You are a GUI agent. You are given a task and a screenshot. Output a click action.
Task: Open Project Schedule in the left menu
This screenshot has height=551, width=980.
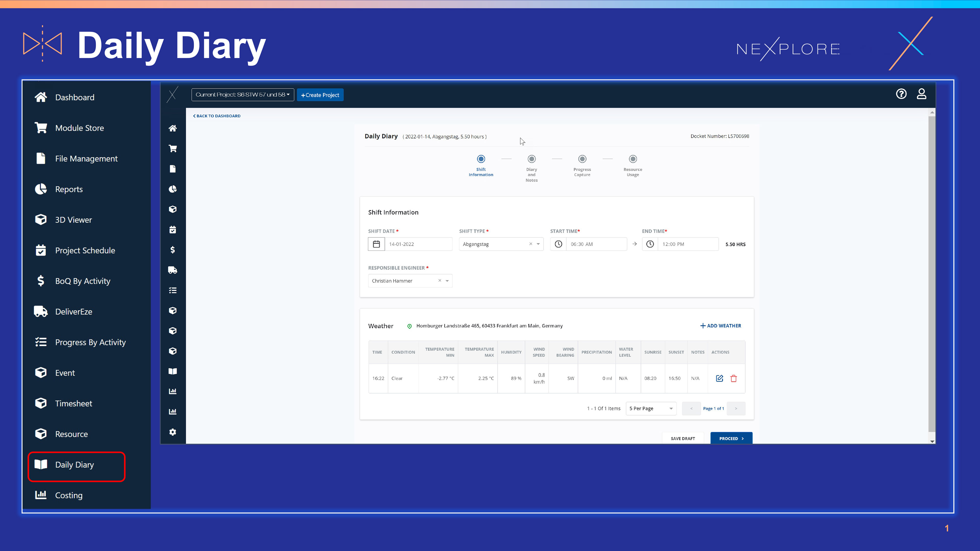[x=85, y=250]
